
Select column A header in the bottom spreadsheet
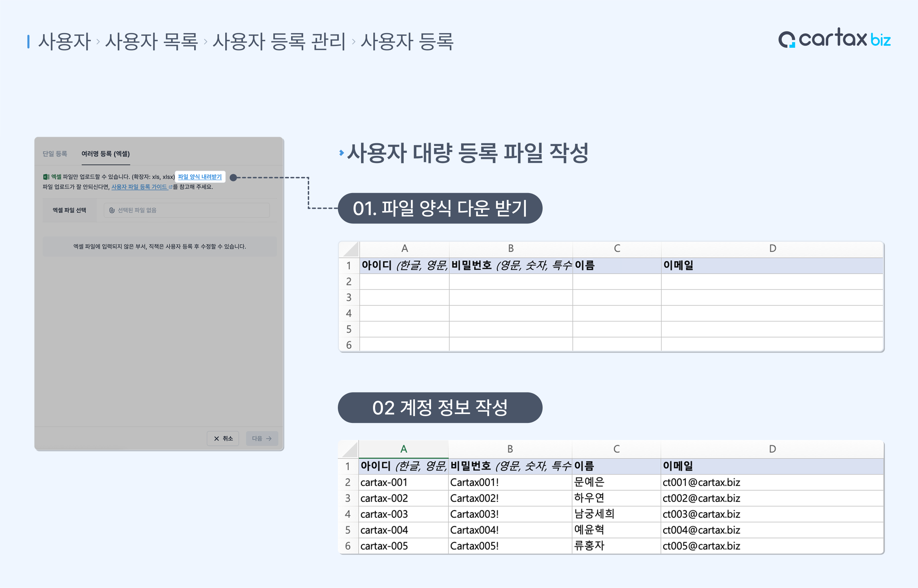click(403, 449)
